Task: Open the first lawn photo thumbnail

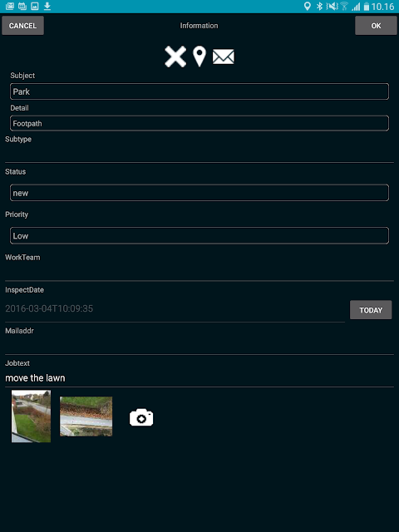Action: (32, 416)
